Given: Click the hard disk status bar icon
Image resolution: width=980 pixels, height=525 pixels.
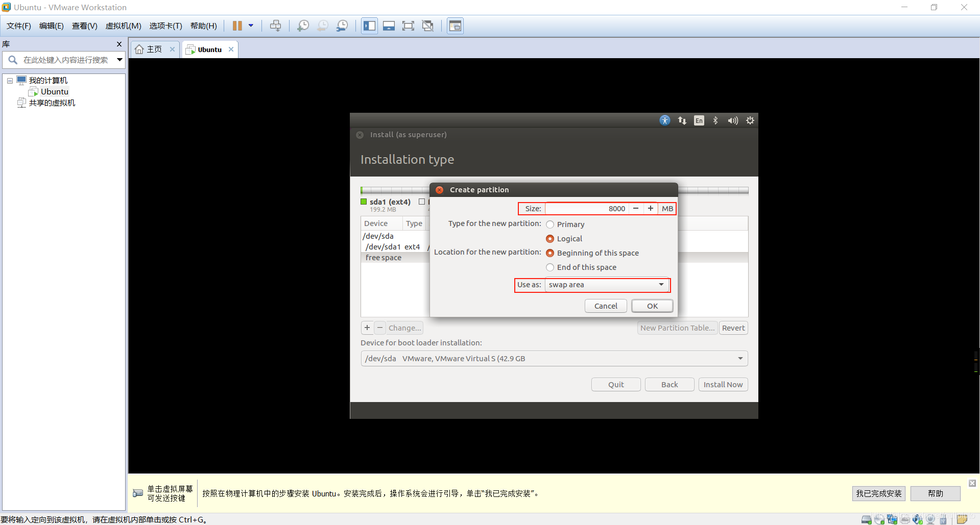Looking at the screenshot, I should 867,520.
